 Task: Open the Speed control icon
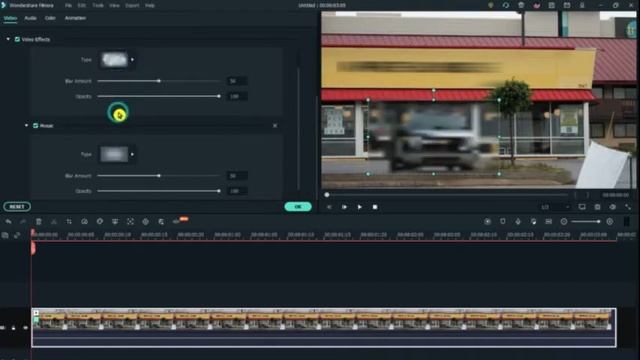[84, 221]
